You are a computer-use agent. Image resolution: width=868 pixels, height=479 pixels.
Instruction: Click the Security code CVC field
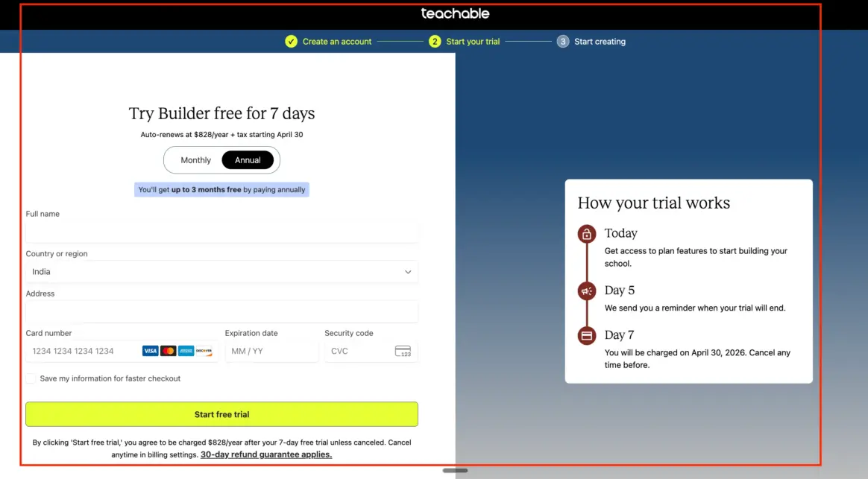(x=371, y=351)
